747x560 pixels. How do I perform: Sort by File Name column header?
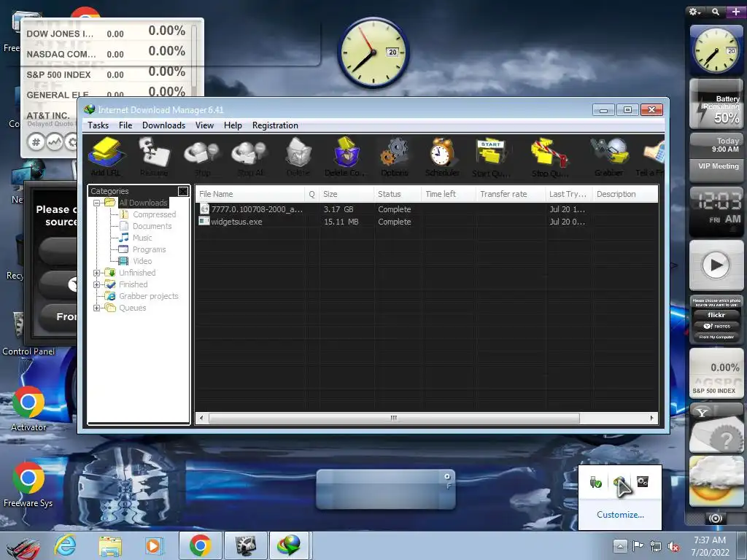(x=250, y=194)
